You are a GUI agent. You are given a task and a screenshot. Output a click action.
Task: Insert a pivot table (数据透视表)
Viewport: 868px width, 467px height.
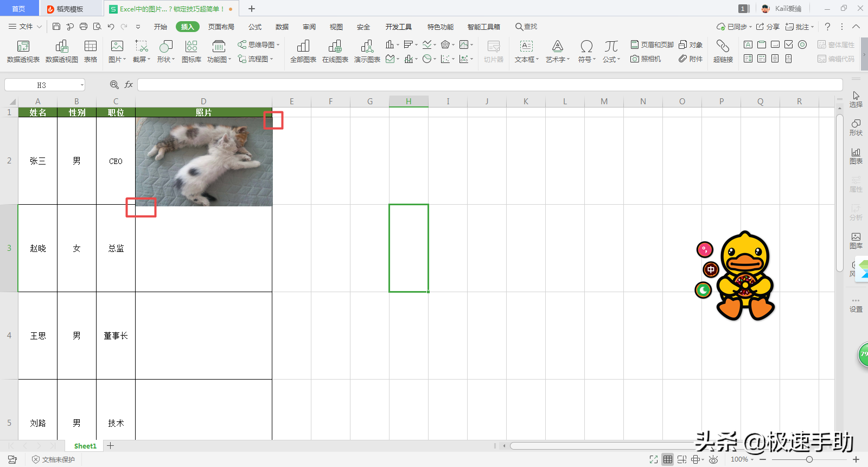pyautogui.click(x=23, y=52)
